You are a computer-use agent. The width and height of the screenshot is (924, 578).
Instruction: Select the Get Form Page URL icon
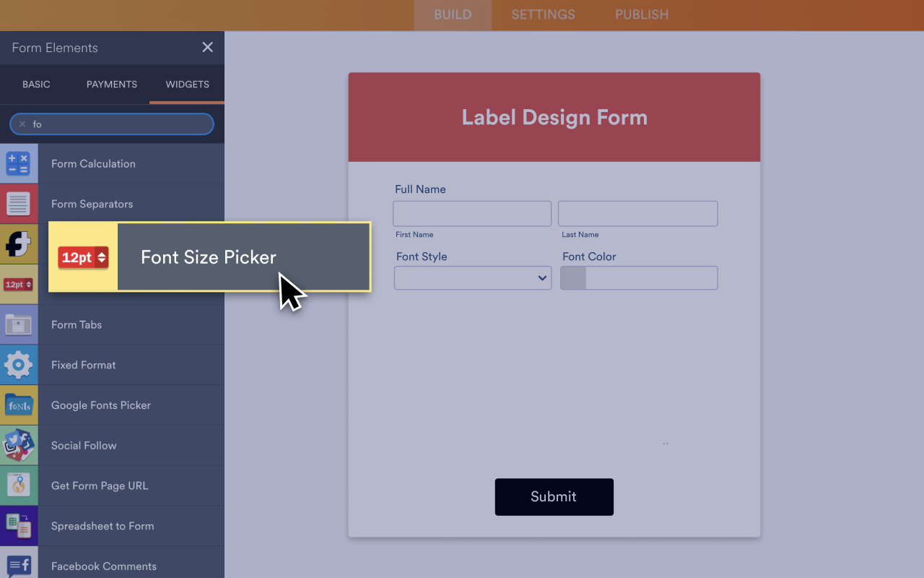pyautogui.click(x=19, y=486)
